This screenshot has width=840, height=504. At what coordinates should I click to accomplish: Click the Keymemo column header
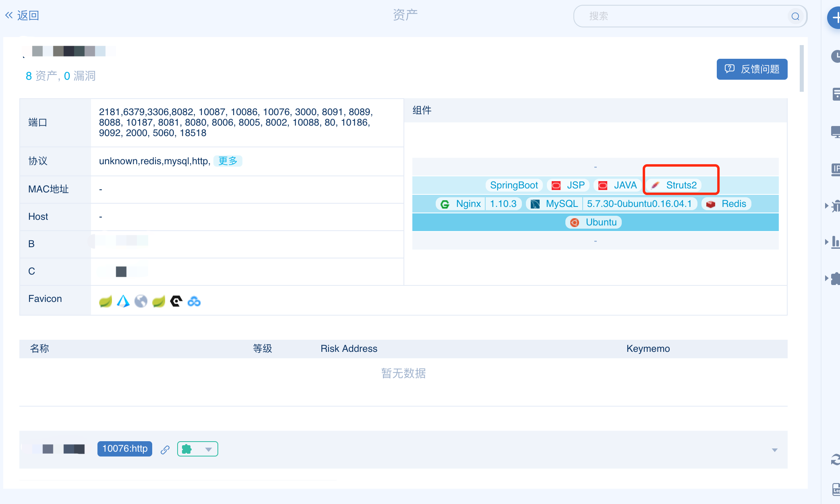pos(648,349)
